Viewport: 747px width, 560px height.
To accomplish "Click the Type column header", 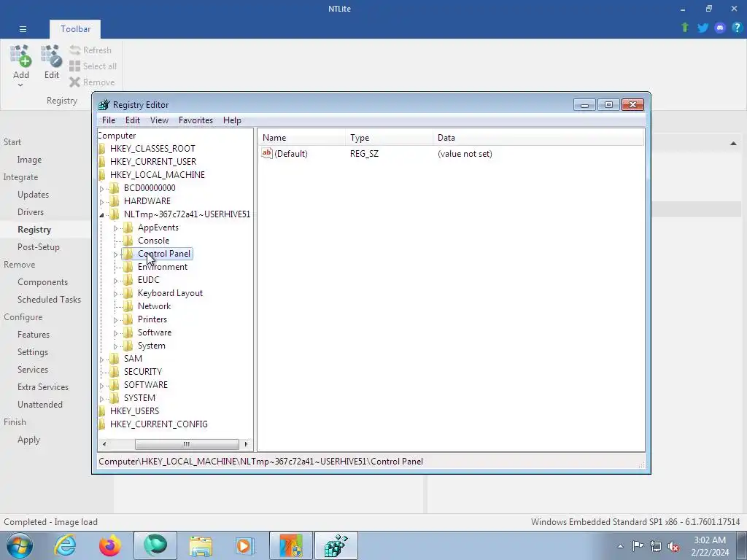I will tap(390, 138).
